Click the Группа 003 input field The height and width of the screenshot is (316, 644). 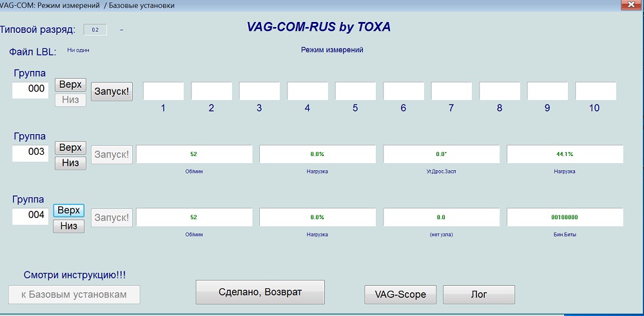[x=31, y=153]
